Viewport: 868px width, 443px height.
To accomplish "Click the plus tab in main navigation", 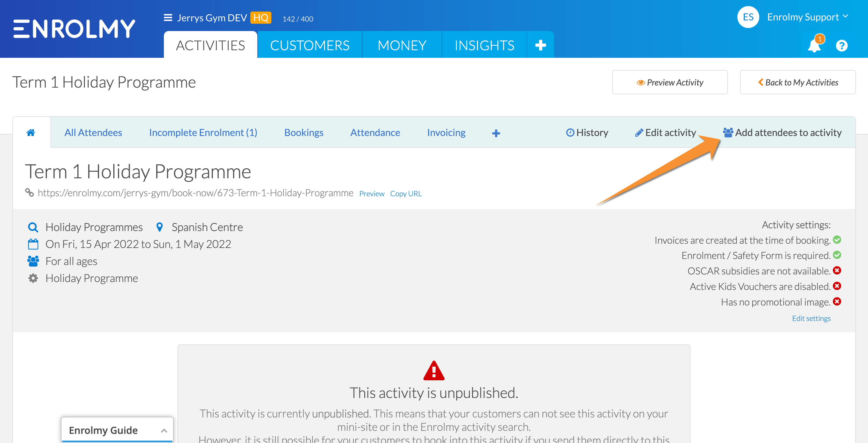I will [541, 45].
